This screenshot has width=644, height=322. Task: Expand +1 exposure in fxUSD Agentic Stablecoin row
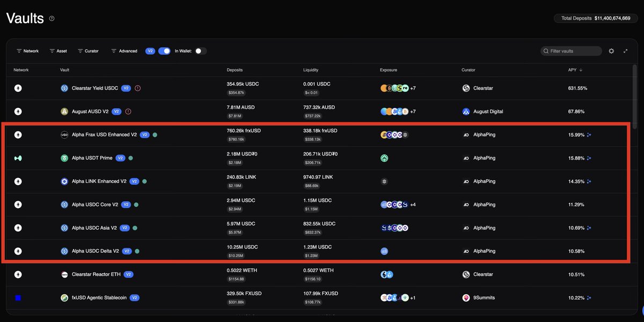click(x=413, y=297)
